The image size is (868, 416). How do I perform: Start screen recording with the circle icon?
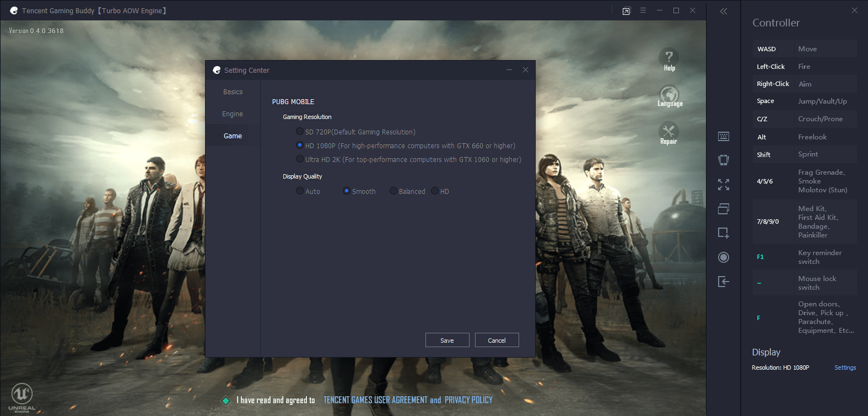tap(724, 257)
